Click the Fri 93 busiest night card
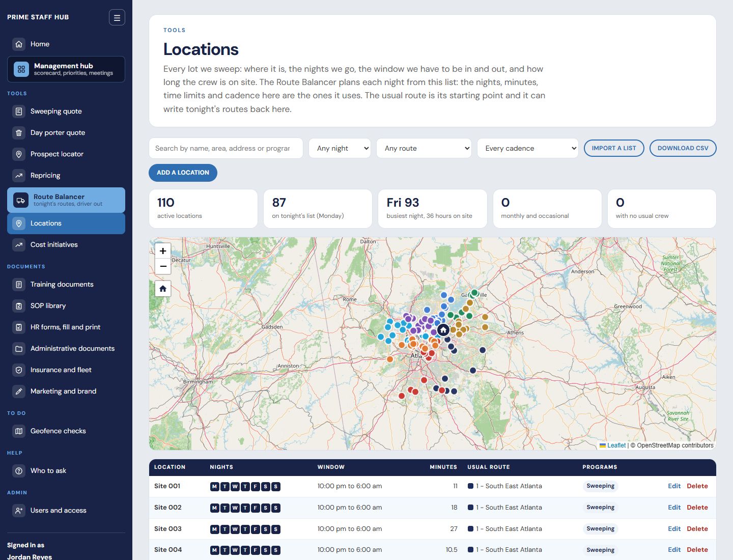 (433, 209)
